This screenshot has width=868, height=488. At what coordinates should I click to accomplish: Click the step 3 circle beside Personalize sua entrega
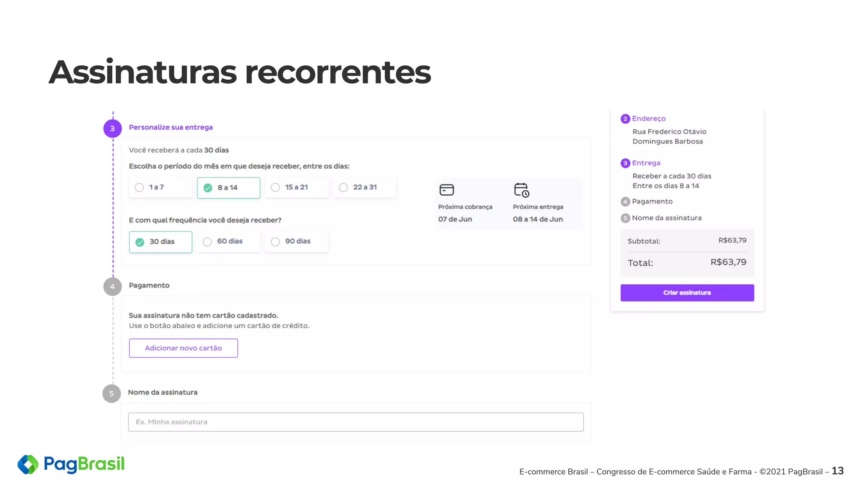pos(112,128)
